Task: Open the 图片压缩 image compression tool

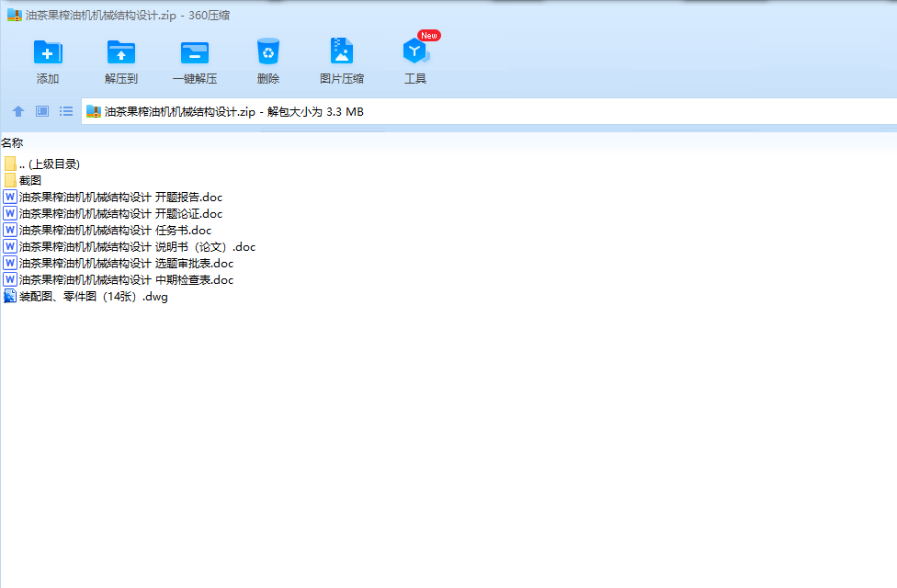Action: [342, 51]
